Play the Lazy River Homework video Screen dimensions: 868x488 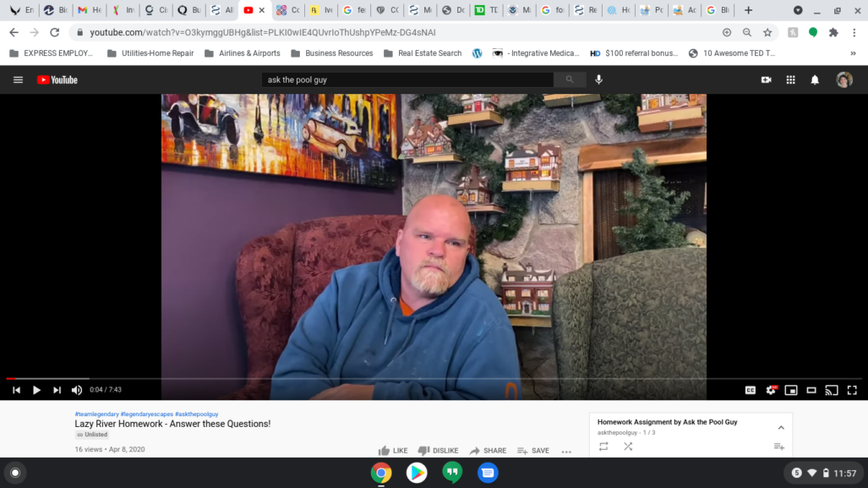pyautogui.click(x=36, y=390)
